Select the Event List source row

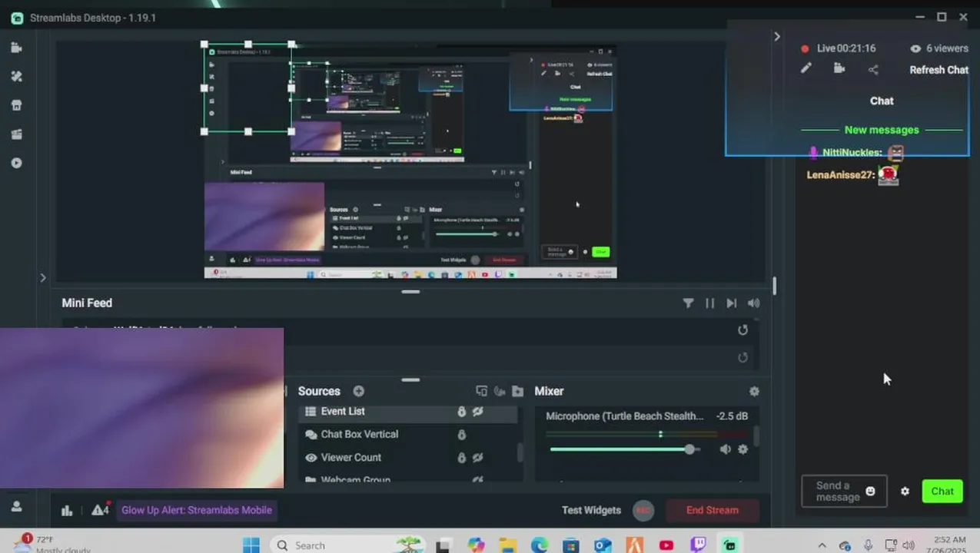point(407,412)
